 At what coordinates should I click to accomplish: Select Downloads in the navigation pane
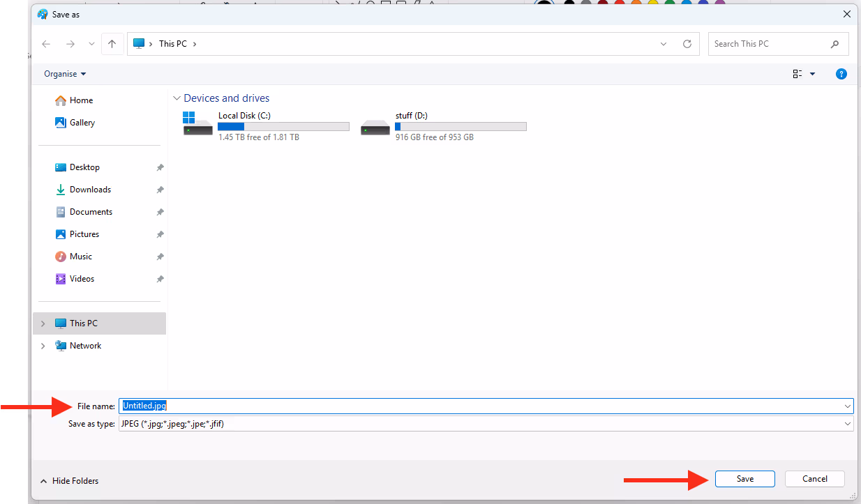[x=90, y=190]
